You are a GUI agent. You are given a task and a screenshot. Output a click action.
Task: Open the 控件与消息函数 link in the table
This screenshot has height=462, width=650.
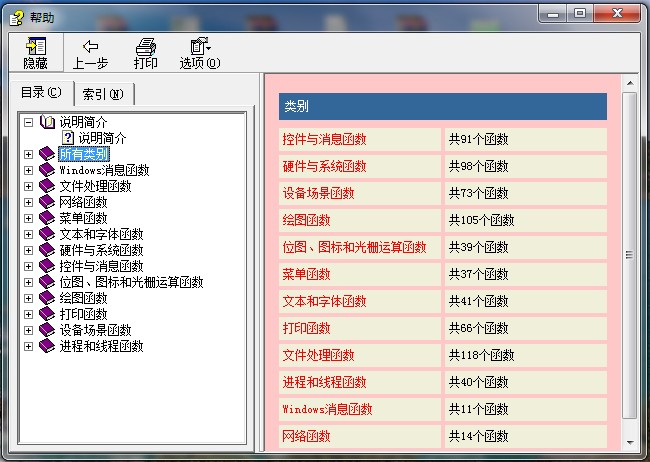[324, 139]
